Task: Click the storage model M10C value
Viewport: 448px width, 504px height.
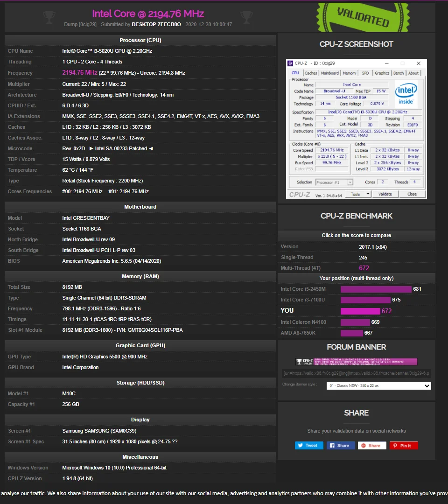Action: 69,393
